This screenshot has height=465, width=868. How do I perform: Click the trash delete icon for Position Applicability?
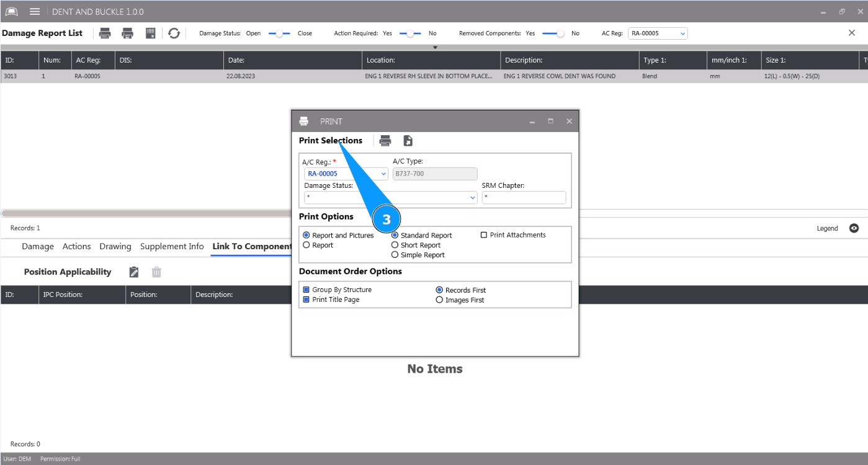[x=156, y=272]
